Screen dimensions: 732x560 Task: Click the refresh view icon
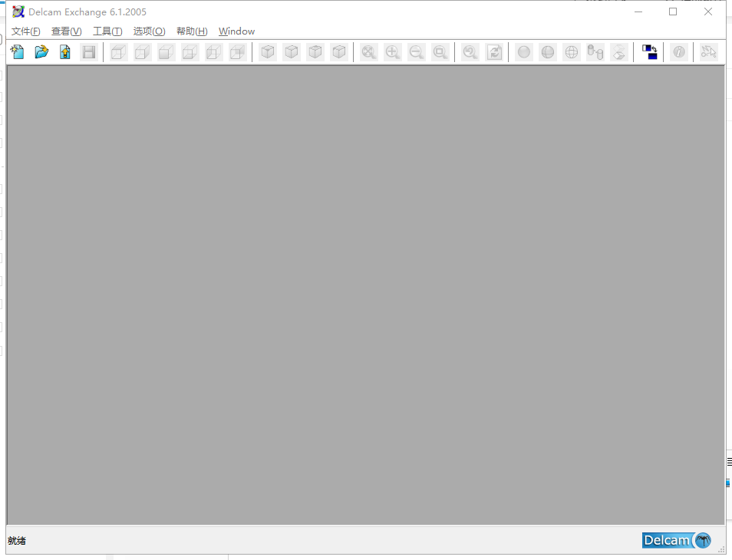point(494,52)
